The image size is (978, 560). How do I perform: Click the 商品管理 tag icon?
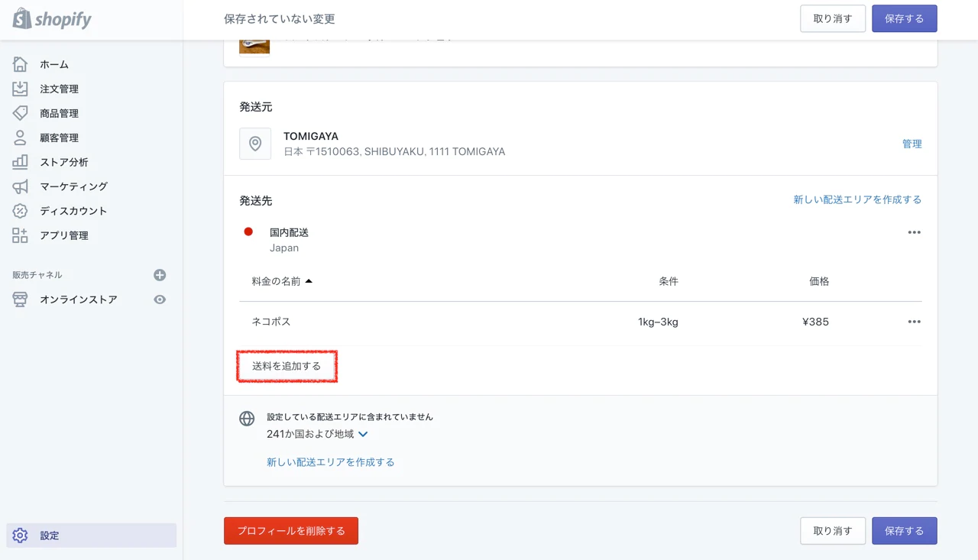click(x=21, y=113)
